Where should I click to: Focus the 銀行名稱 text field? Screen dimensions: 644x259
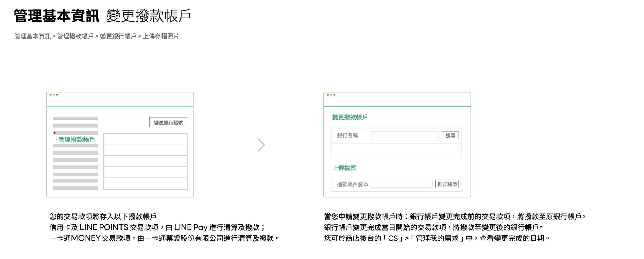405,135
